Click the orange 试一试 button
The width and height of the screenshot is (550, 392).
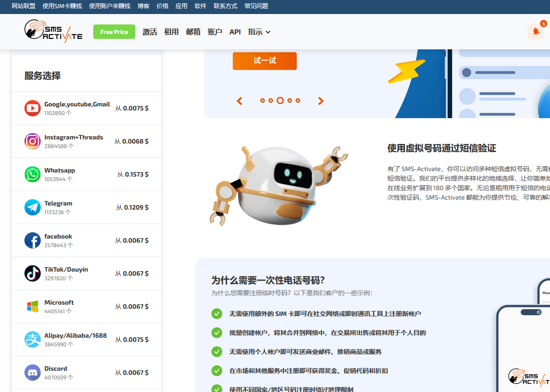[x=265, y=61]
